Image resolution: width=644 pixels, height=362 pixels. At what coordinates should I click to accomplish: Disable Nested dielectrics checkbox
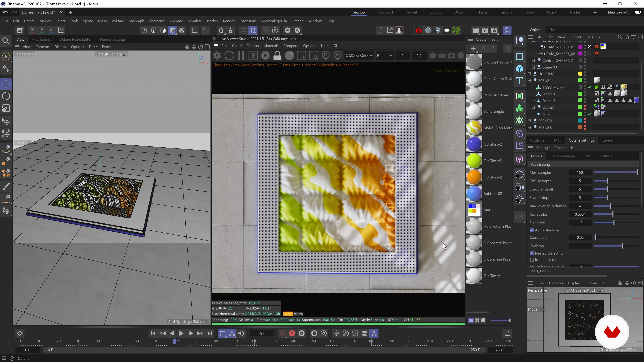coord(532,253)
